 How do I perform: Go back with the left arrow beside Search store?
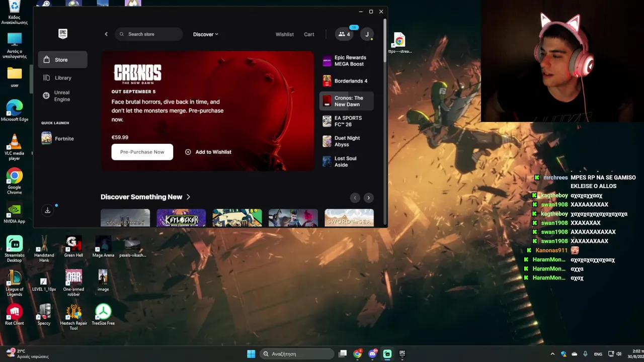tap(106, 34)
